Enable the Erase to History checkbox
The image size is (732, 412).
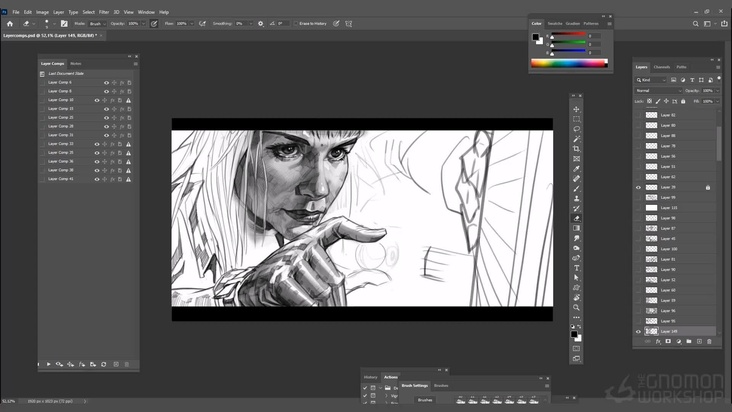point(296,23)
